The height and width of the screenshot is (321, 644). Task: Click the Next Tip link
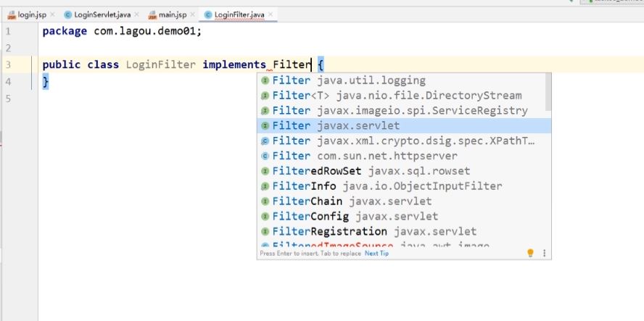[x=376, y=254]
